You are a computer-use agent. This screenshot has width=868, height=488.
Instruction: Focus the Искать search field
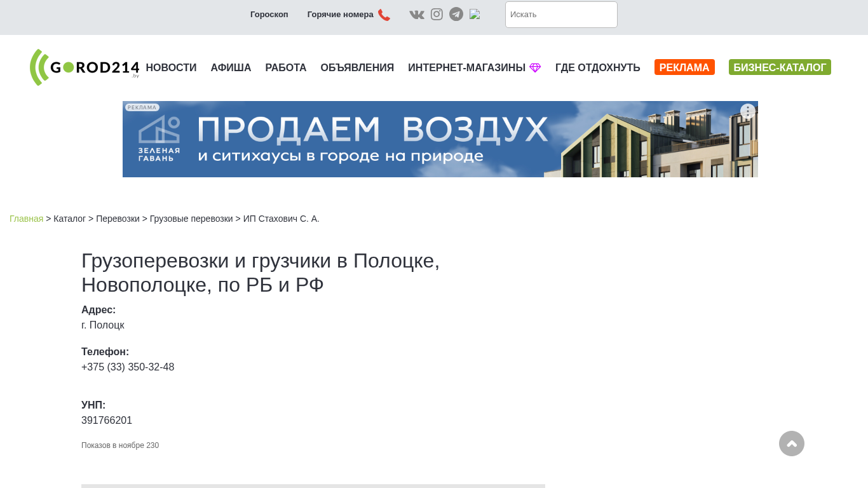(x=561, y=15)
